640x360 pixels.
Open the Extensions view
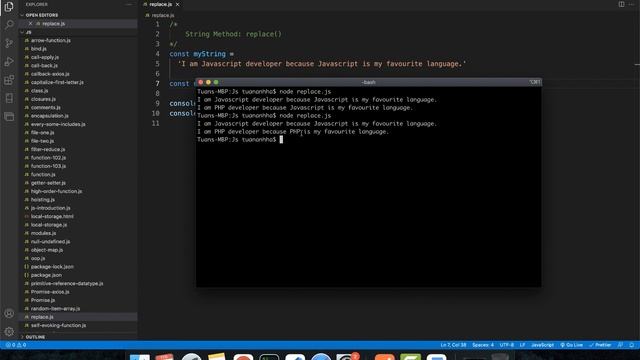[x=9, y=80]
